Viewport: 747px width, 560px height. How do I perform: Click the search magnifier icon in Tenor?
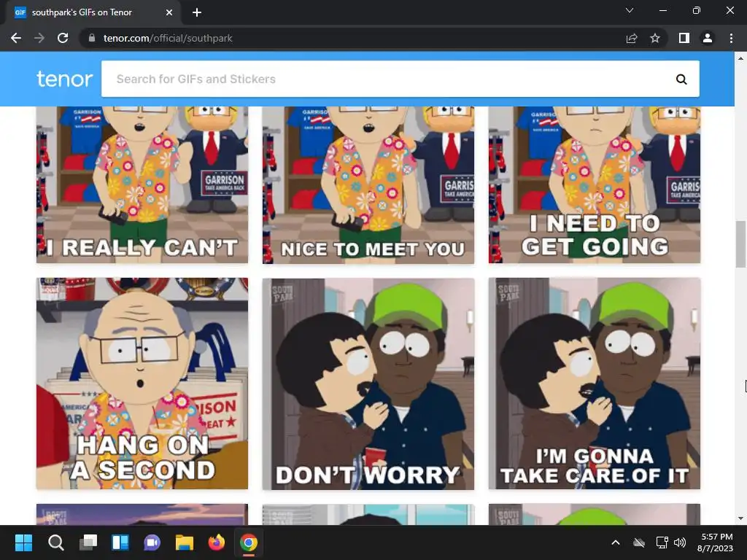click(x=681, y=79)
